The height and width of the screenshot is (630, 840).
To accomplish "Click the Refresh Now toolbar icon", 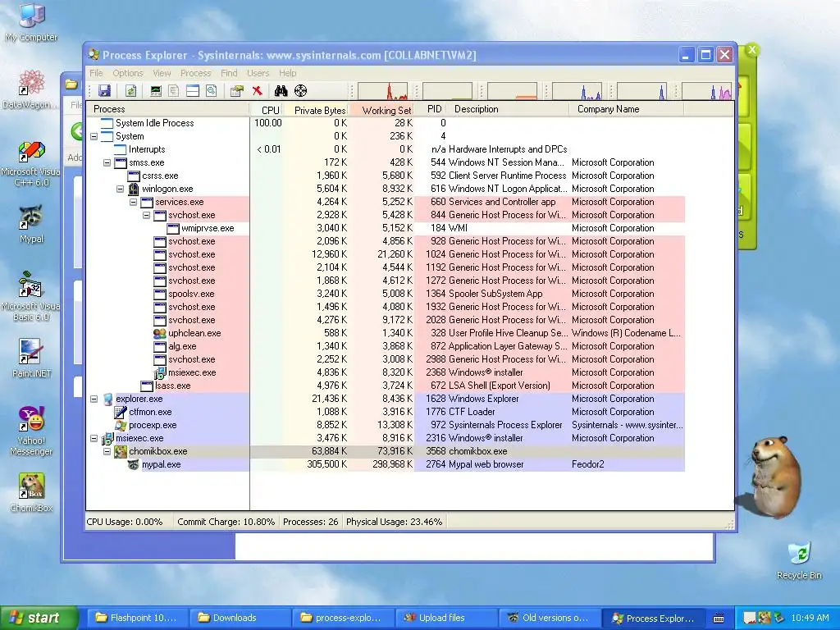I will (131, 90).
